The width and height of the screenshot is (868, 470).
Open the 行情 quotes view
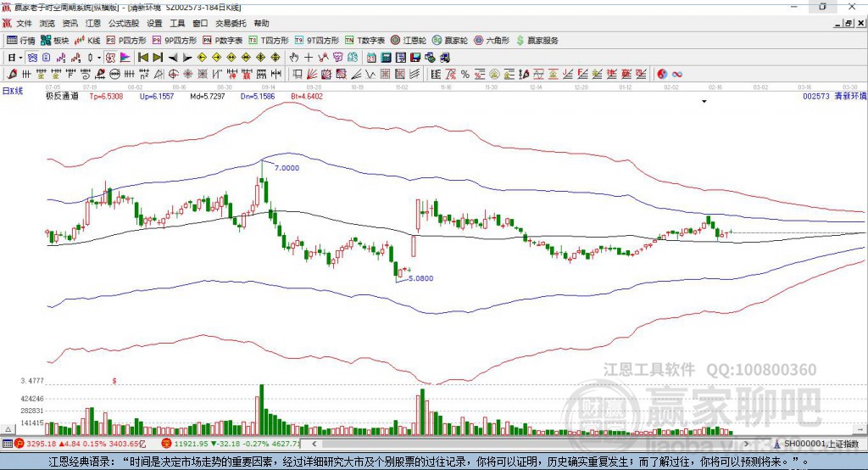tap(21, 40)
